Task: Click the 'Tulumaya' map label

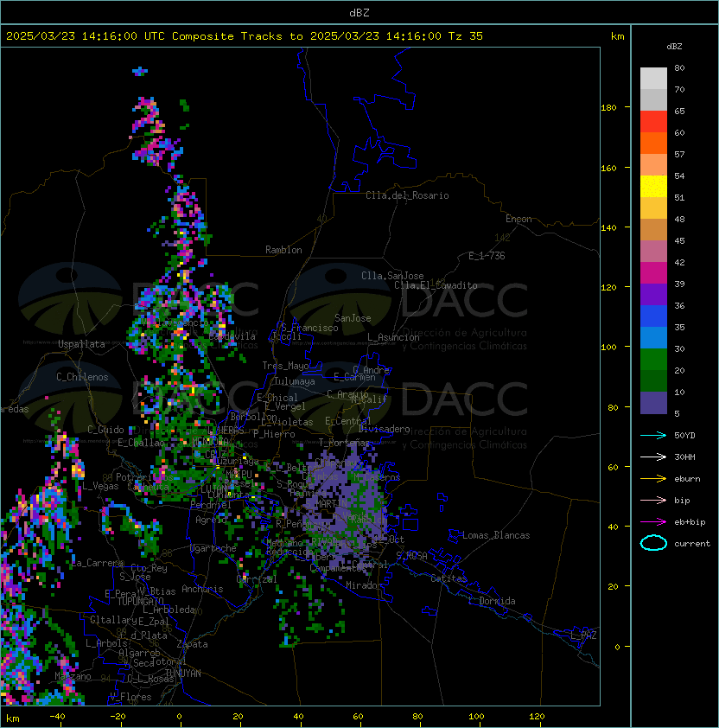Action: (295, 381)
